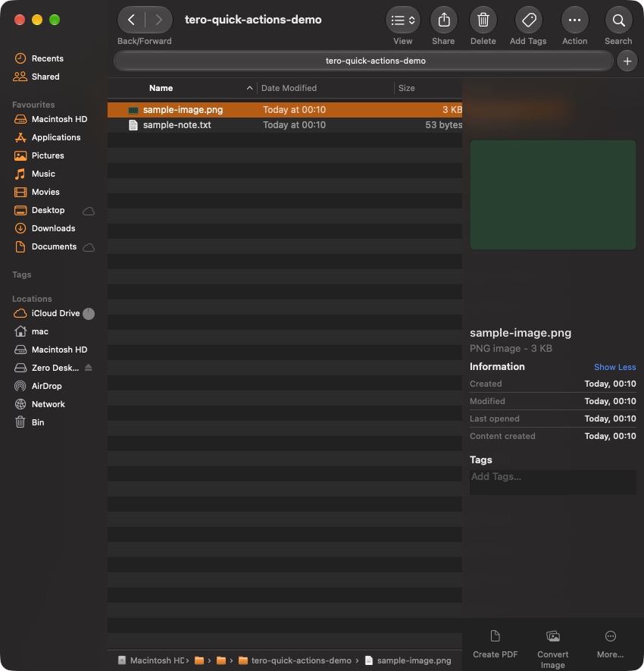Sort by the Size column header

[x=406, y=88]
